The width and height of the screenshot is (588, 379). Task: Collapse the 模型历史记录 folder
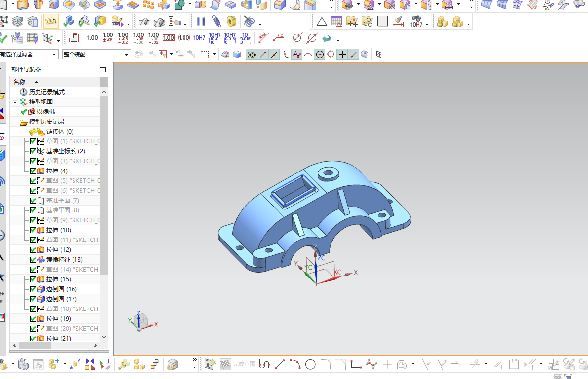15,122
